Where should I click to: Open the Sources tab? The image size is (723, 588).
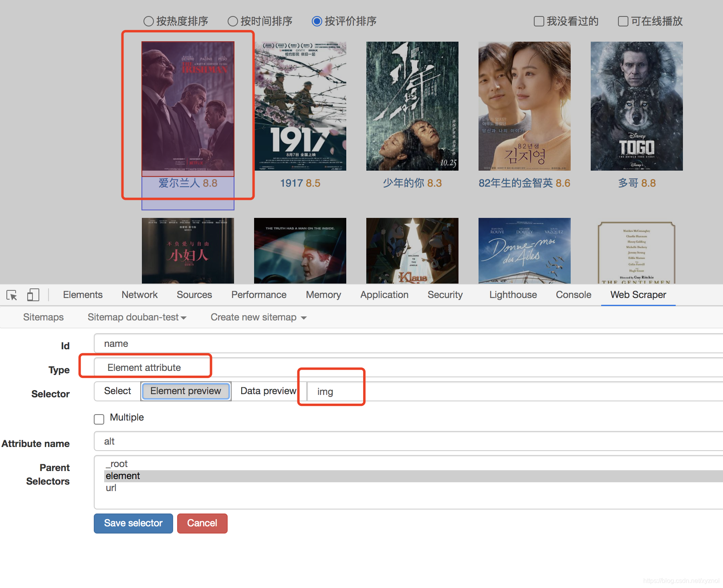[x=194, y=295]
